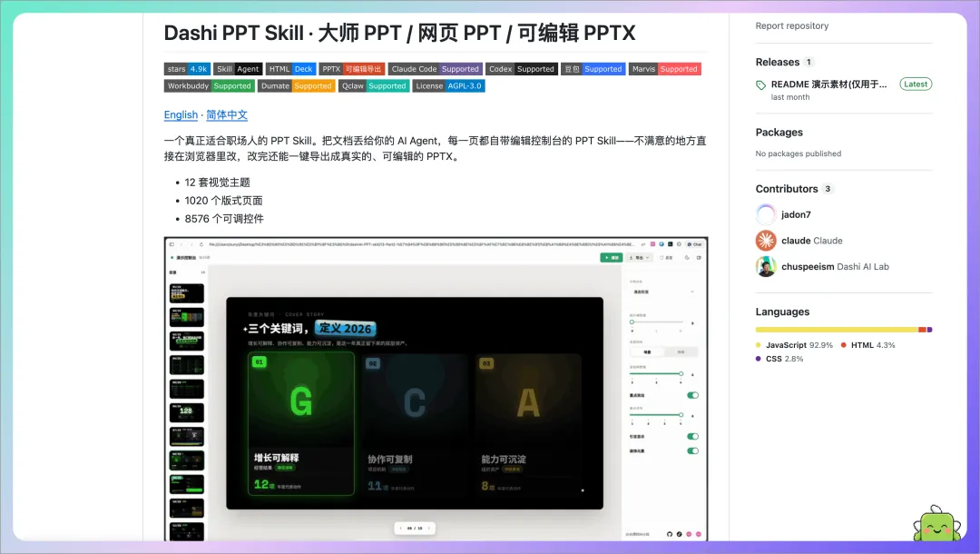Click the Report repository link
The image size is (980, 554).
(x=792, y=25)
